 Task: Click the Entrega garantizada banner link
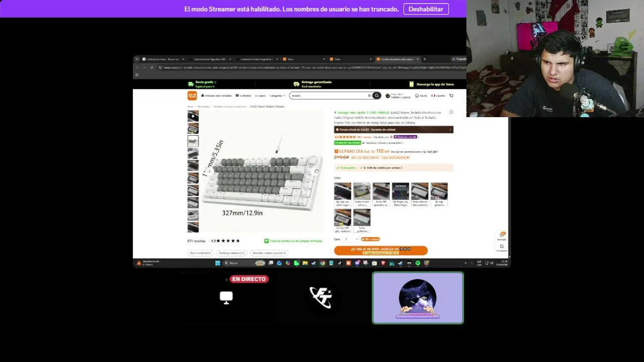click(x=313, y=84)
